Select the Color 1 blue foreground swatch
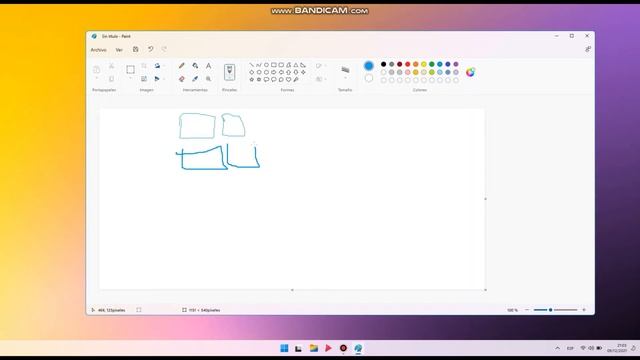640x360 pixels. [369, 65]
